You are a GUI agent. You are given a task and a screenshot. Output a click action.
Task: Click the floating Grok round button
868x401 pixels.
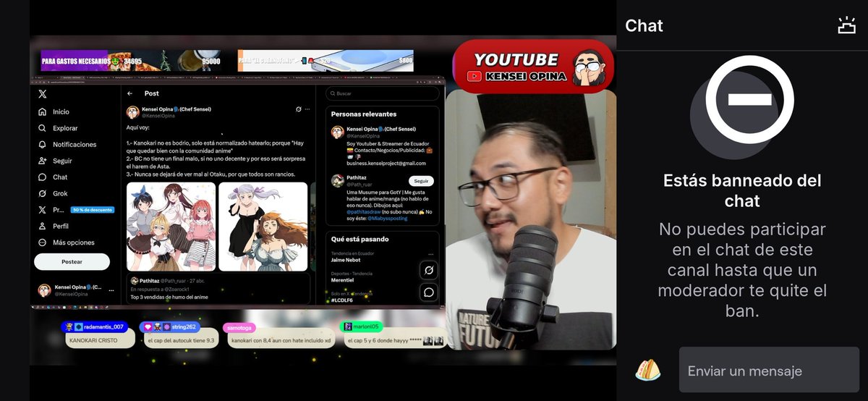pos(429,270)
